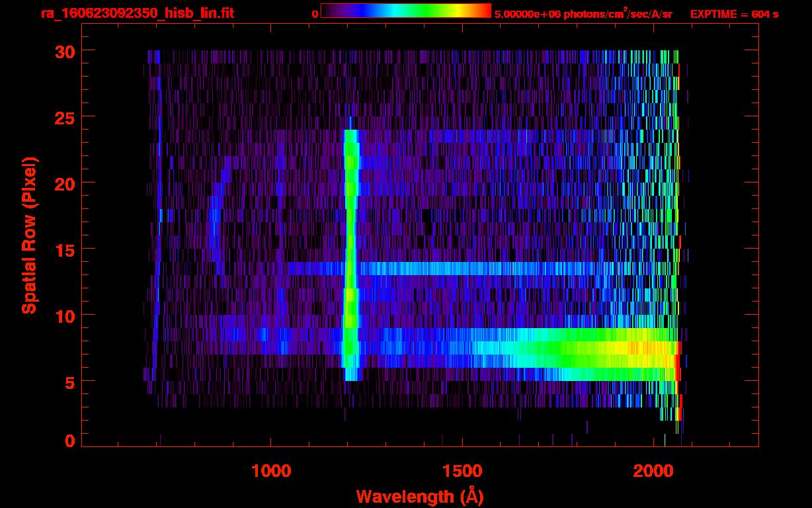The image size is (812, 508).
Task: Click the red end of the color bar
Action: tap(483, 11)
